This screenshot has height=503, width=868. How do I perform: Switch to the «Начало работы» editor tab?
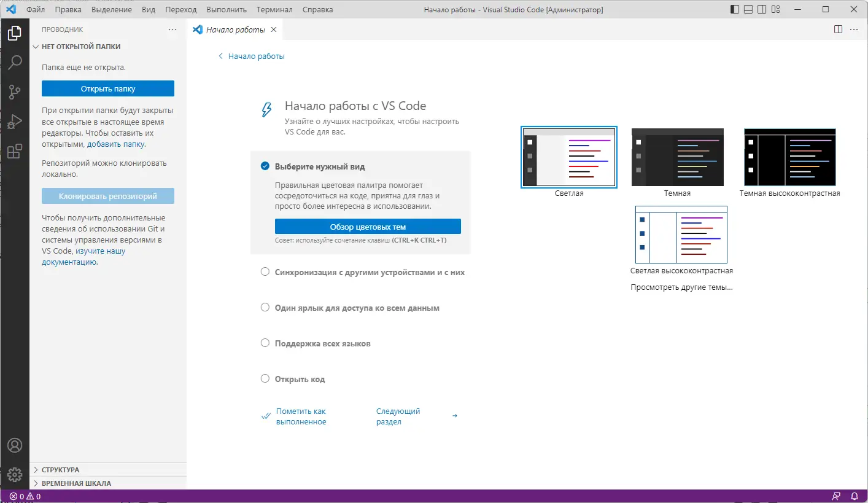[234, 29]
